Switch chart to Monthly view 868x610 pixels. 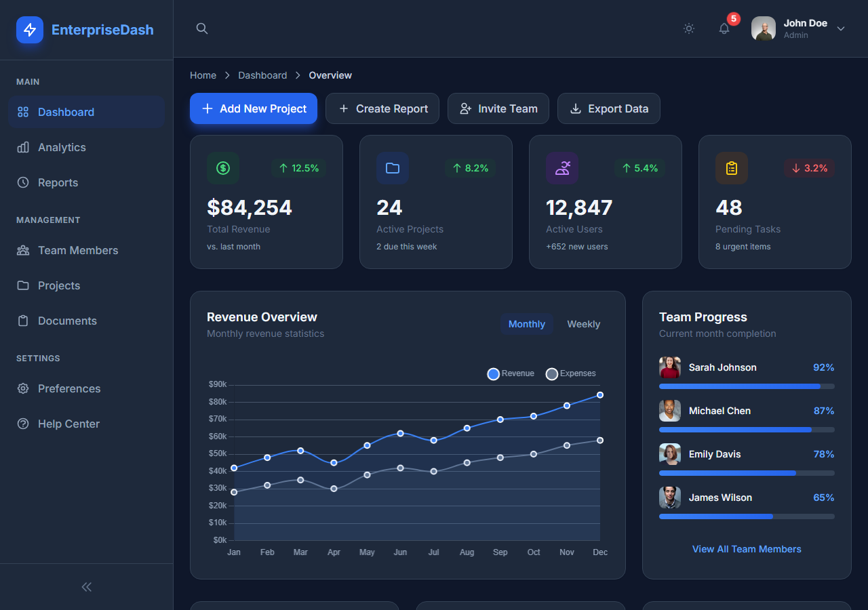[x=527, y=324]
